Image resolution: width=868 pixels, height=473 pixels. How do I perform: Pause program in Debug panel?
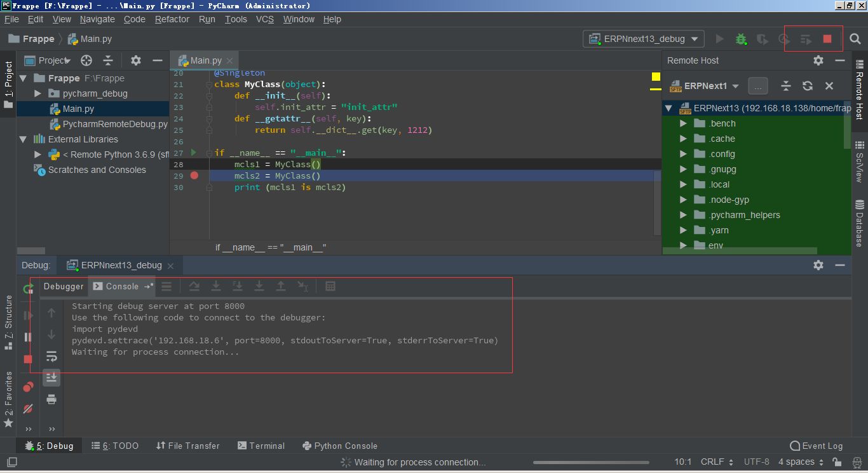28,337
